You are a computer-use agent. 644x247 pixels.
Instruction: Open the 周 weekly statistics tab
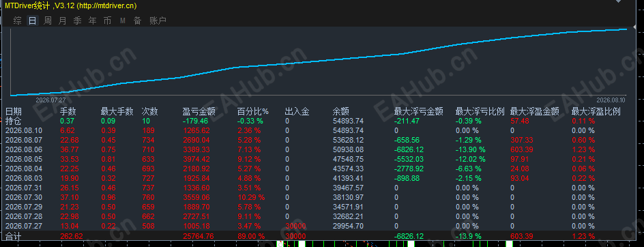click(48, 20)
